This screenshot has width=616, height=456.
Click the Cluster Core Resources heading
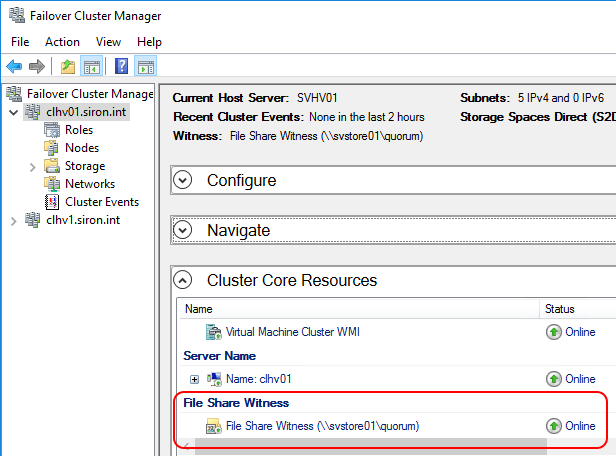click(292, 280)
